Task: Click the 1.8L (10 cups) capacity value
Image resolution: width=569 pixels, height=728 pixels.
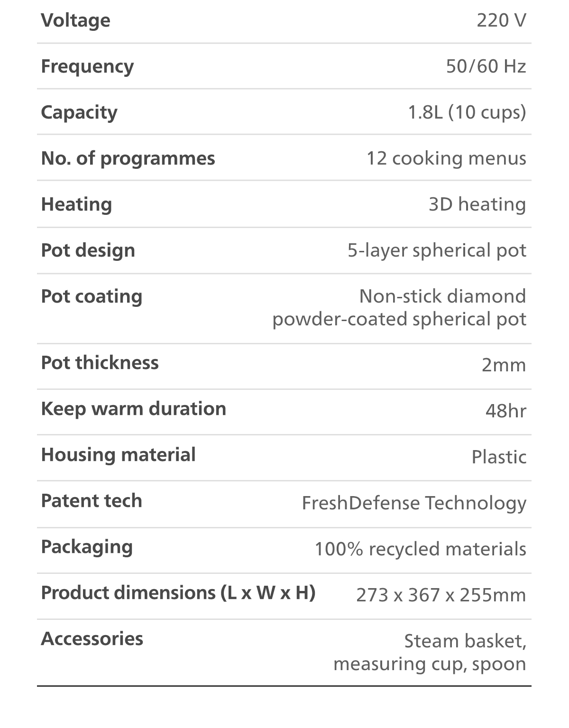Action: (x=467, y=112)
